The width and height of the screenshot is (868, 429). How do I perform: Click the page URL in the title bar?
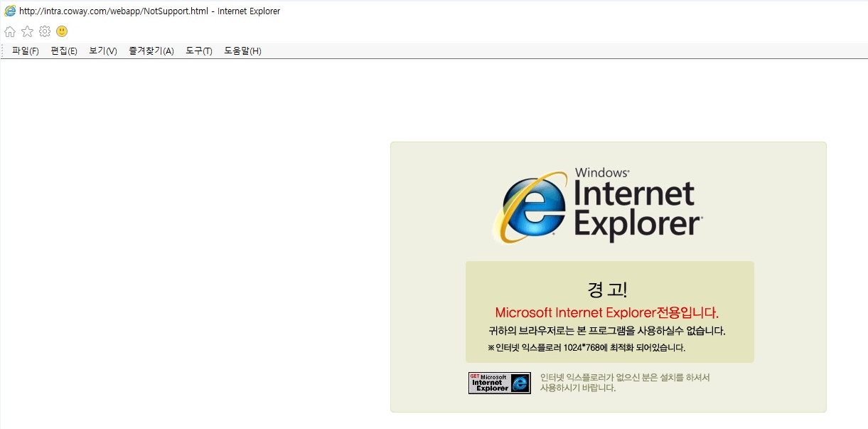click(115, 11)
